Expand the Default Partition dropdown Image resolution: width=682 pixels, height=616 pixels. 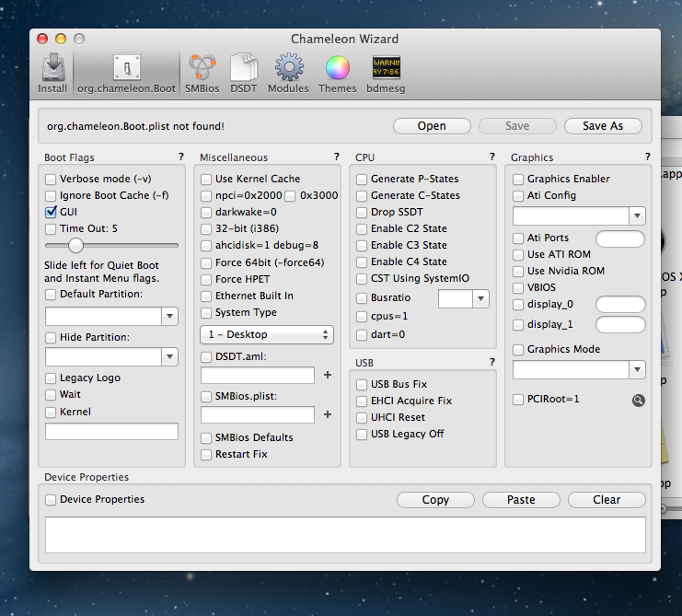pyautogui.click(x=169, y=316)
